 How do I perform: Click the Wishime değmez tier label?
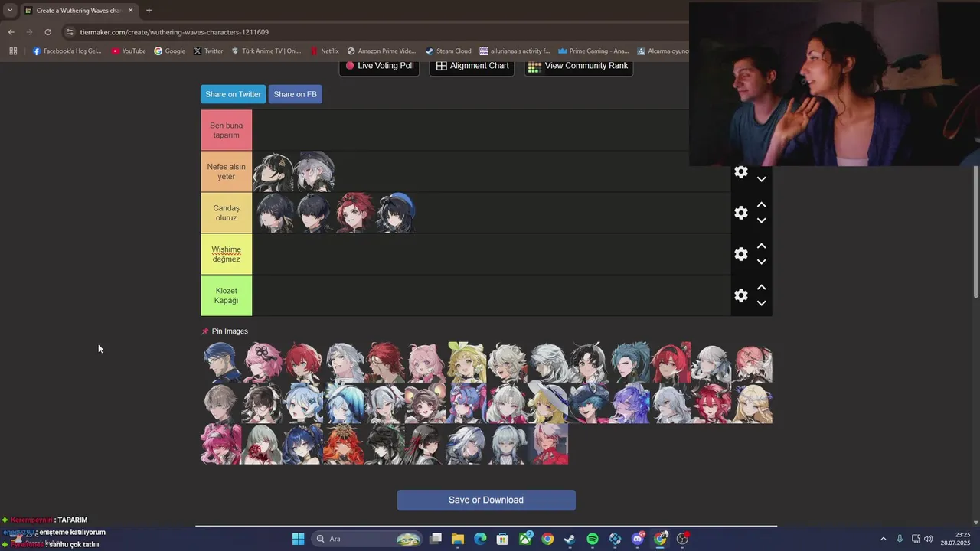click(x=226, y=254)
